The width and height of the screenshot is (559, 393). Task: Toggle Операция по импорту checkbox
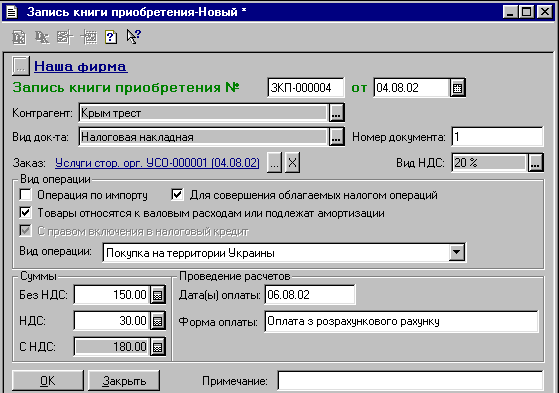25,195
